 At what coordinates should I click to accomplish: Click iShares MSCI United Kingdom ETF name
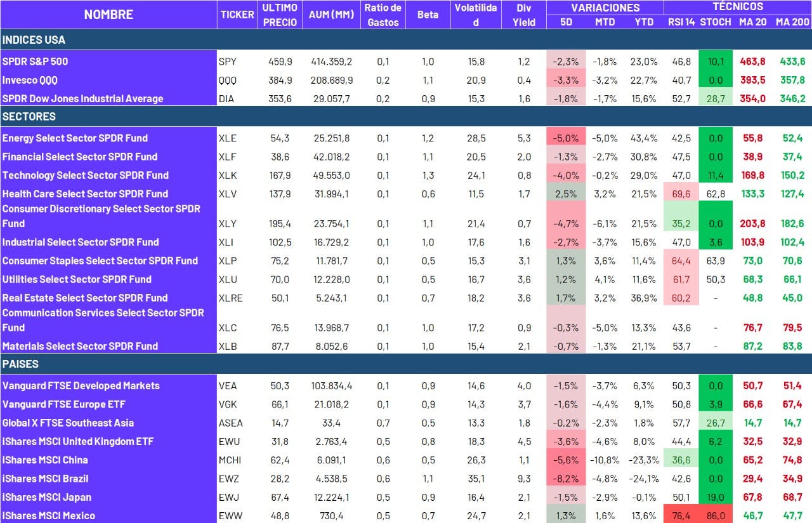(x=78, y=441)
